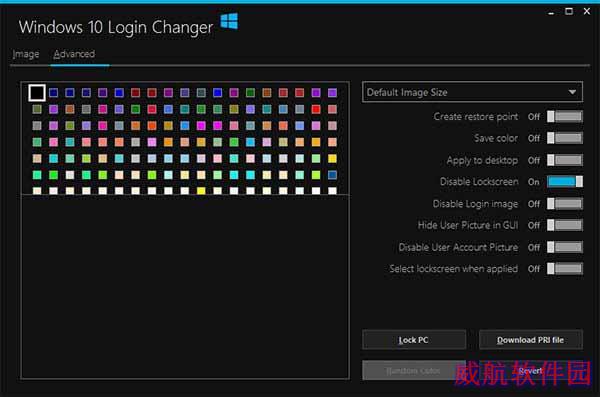Viewport: 600px width, 397px height.
Task: Open the Default Image Size dropdown
Action: pyautogui.click(x=473, y=92)
